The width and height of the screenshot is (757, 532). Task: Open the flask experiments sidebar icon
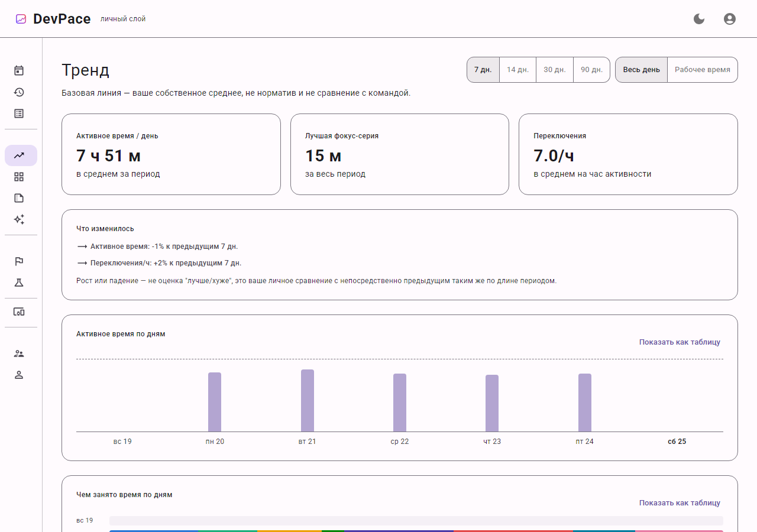pyautogui.click(x=19, y=283)
